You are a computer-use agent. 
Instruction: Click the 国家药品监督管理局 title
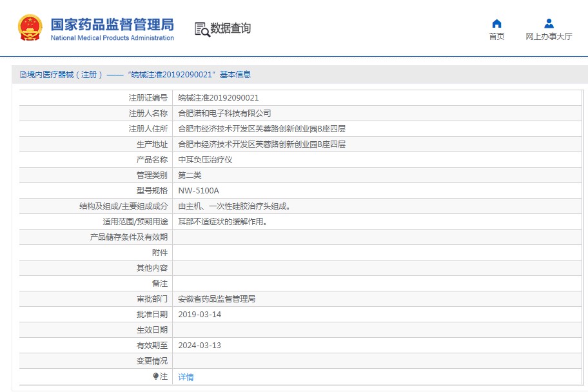112,24
